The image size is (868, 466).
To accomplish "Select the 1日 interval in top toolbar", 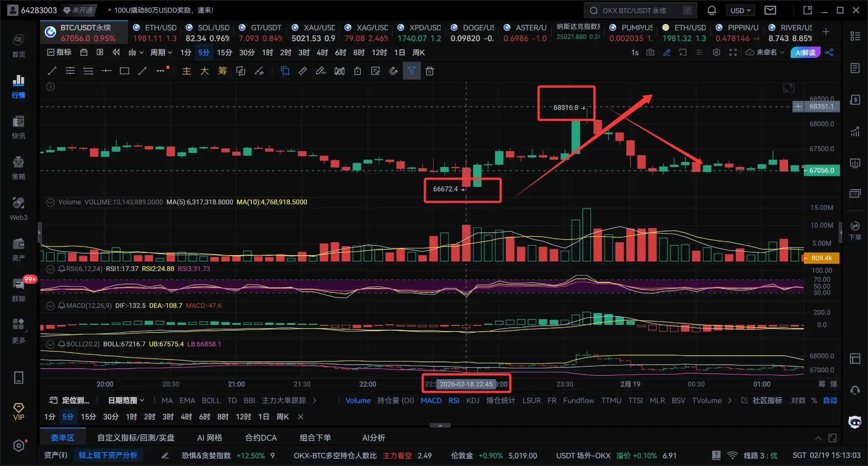I will click(400, 52).
